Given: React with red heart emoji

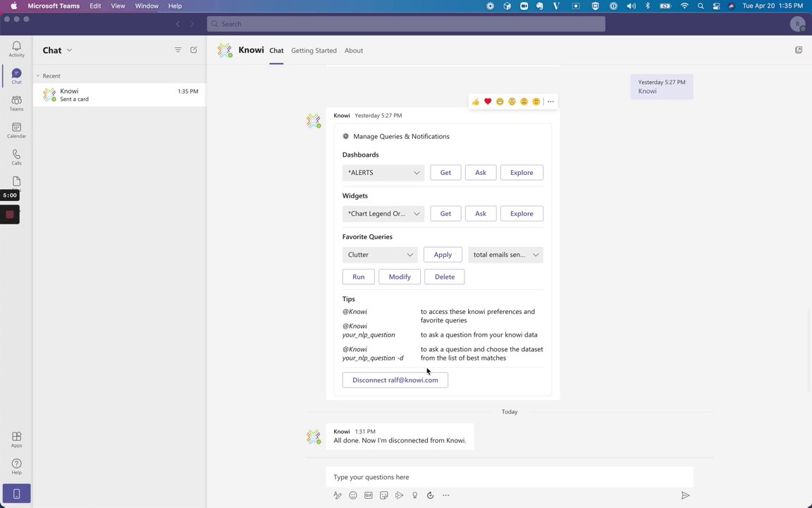Looking at the screenshot, I should [488, 102].
